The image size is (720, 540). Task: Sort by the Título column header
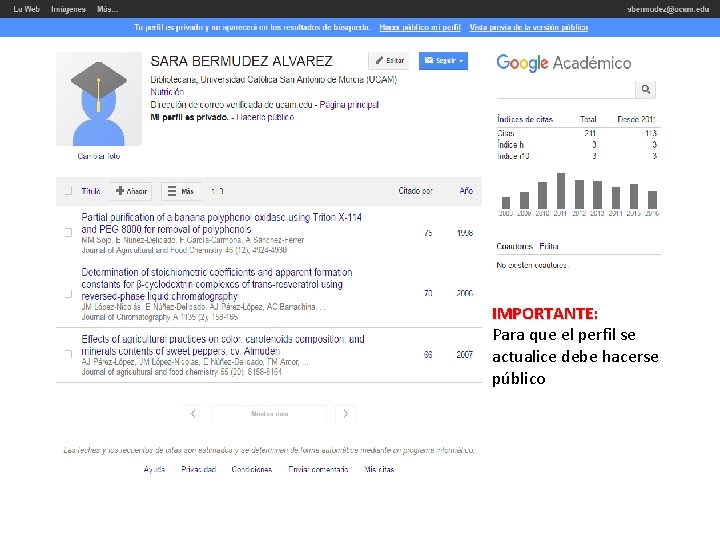tap(91, 191)
